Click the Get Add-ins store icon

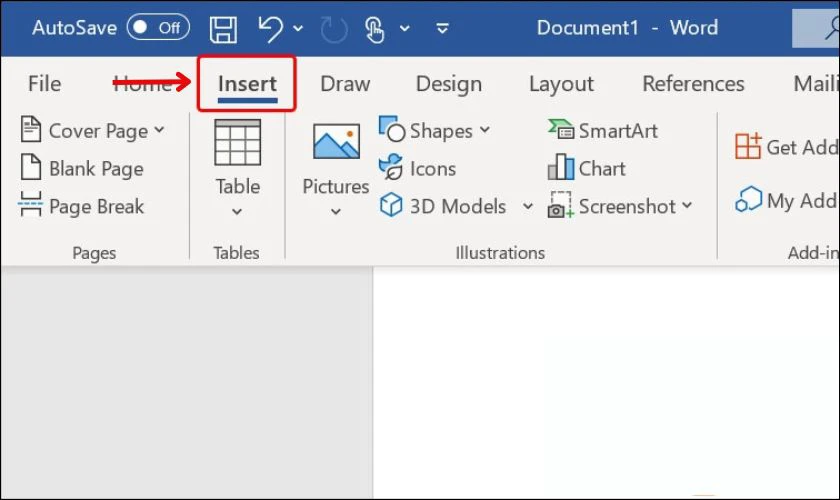tap(748, 146)
